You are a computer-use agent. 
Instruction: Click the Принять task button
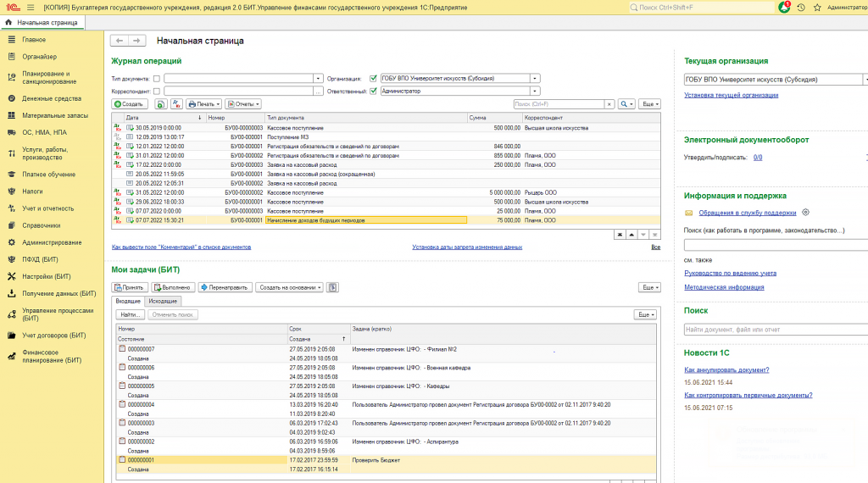point(130,288)
